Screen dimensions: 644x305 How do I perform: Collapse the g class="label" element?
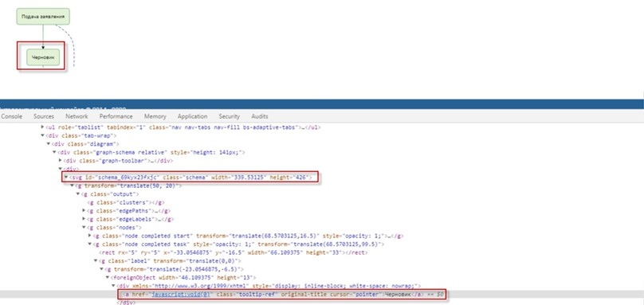96,261
